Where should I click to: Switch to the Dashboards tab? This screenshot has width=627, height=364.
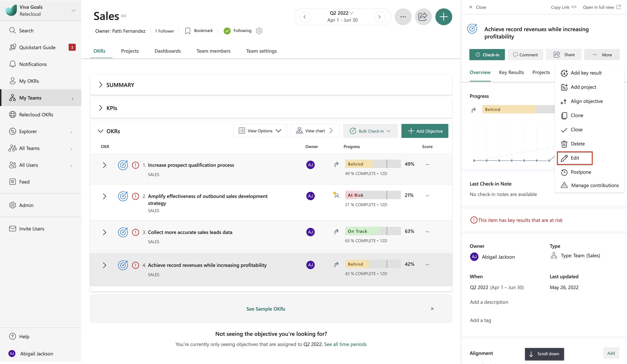click(167, 51)
